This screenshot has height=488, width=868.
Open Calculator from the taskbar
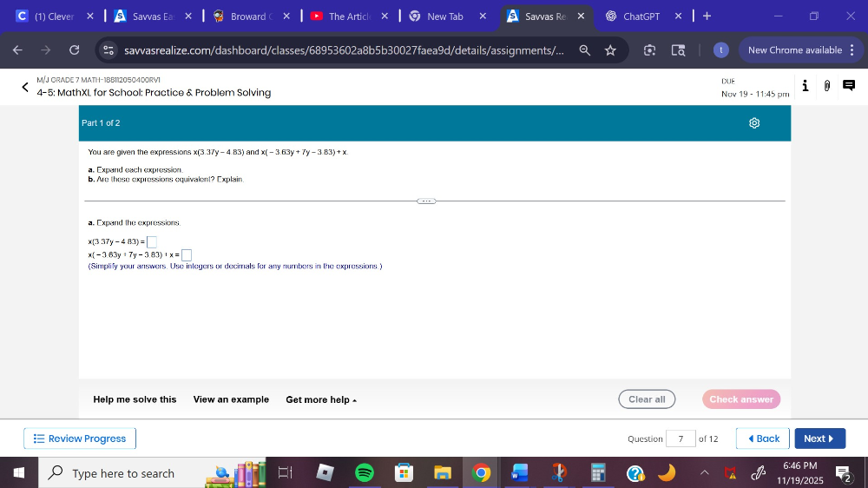597,473
